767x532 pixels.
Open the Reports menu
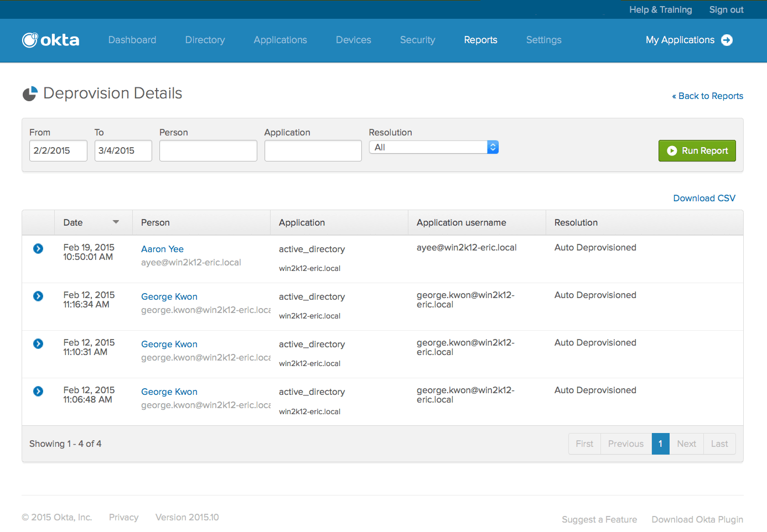point(480,40)
